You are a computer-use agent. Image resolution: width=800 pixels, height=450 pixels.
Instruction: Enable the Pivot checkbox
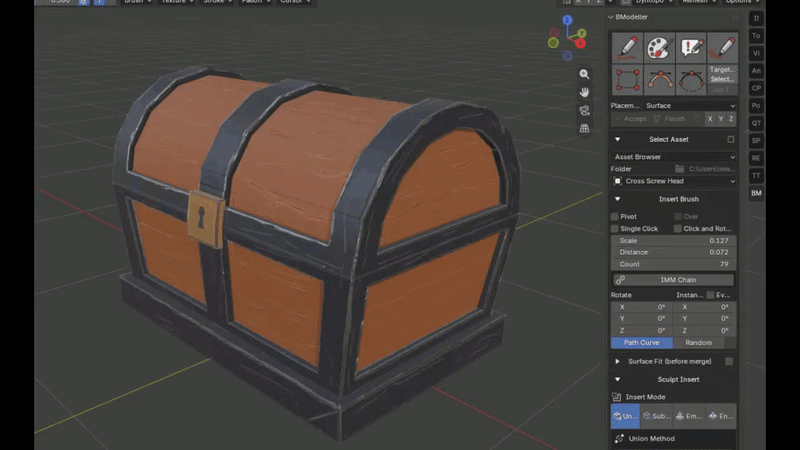click(615, 217)
